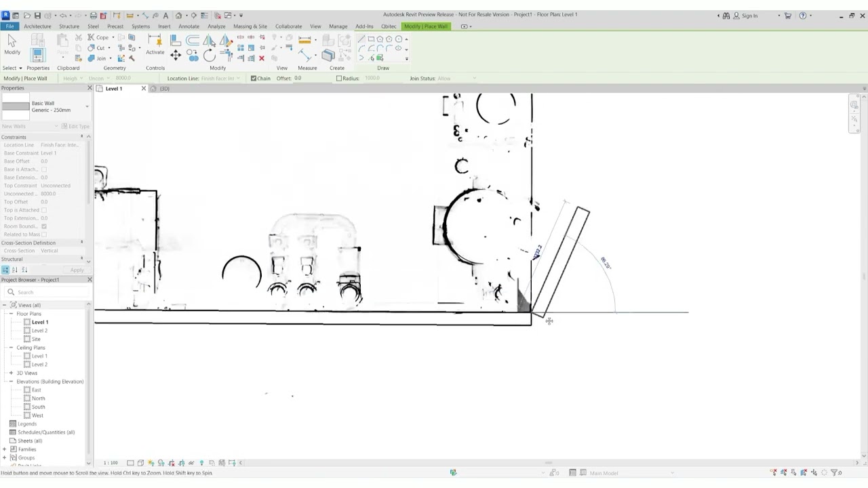Image resolution: width=868 pixels, height=488 pixels.
Task: Select the Line draw tool
Action: point(361,39)
